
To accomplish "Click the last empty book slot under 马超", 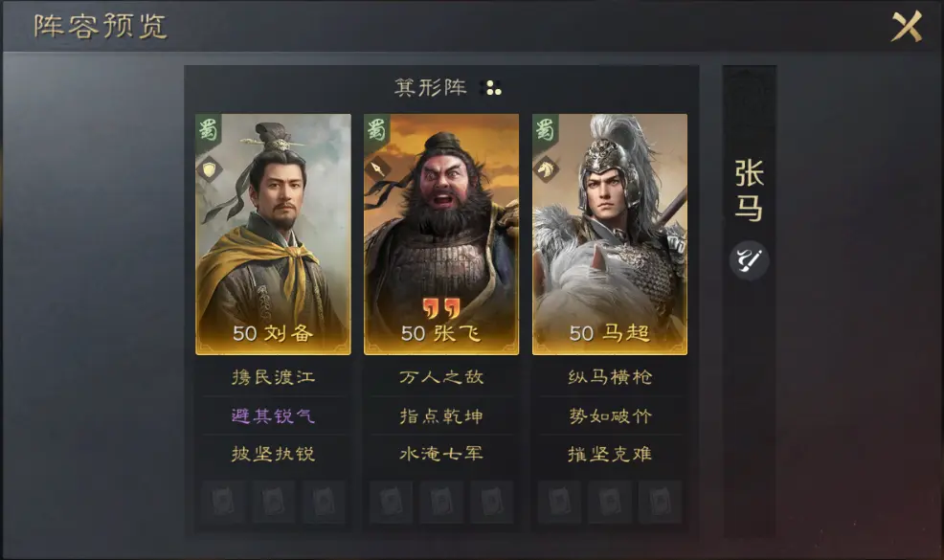I will pyautogui.click(x=661, y=502).
